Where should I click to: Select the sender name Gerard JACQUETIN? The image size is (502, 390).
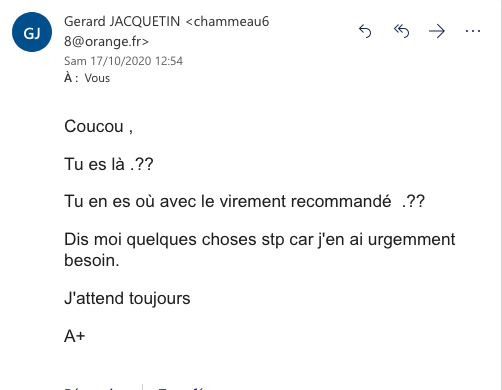point(122,22)
